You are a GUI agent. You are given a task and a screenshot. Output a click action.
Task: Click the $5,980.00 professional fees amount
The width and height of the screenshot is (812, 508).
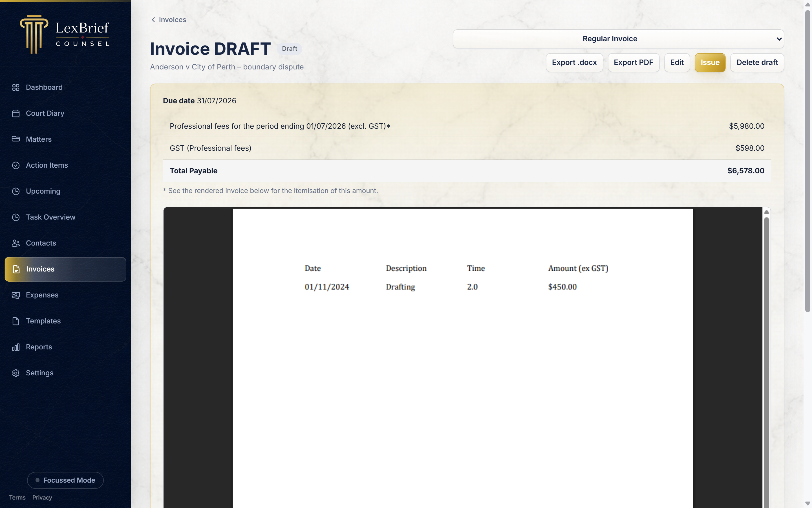(746, 126)
